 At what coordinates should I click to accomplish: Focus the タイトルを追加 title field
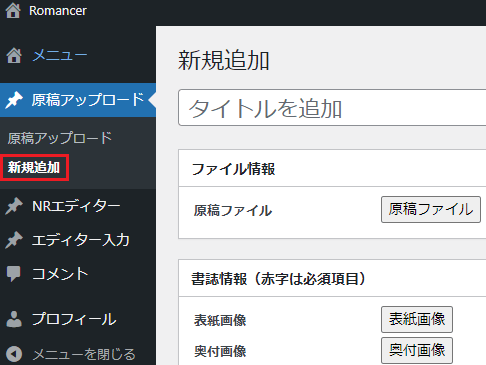point(332,108)
